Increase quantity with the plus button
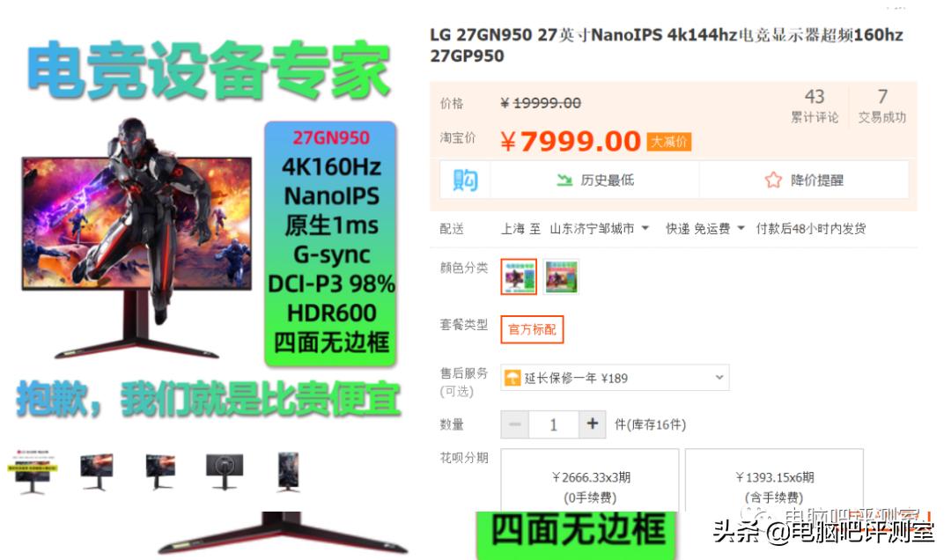Image resolution: width=951 pixels, height=560 pixels. [593, 424]
